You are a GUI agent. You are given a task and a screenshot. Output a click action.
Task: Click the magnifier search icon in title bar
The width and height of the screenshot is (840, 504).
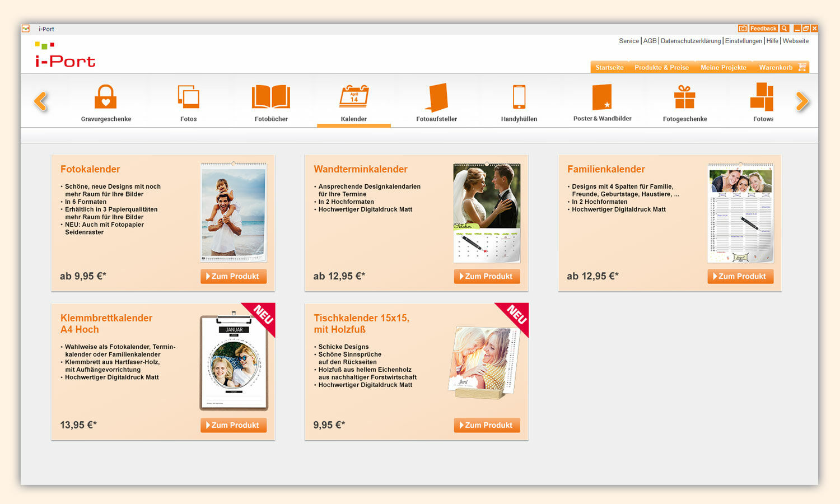pos(785,29)
